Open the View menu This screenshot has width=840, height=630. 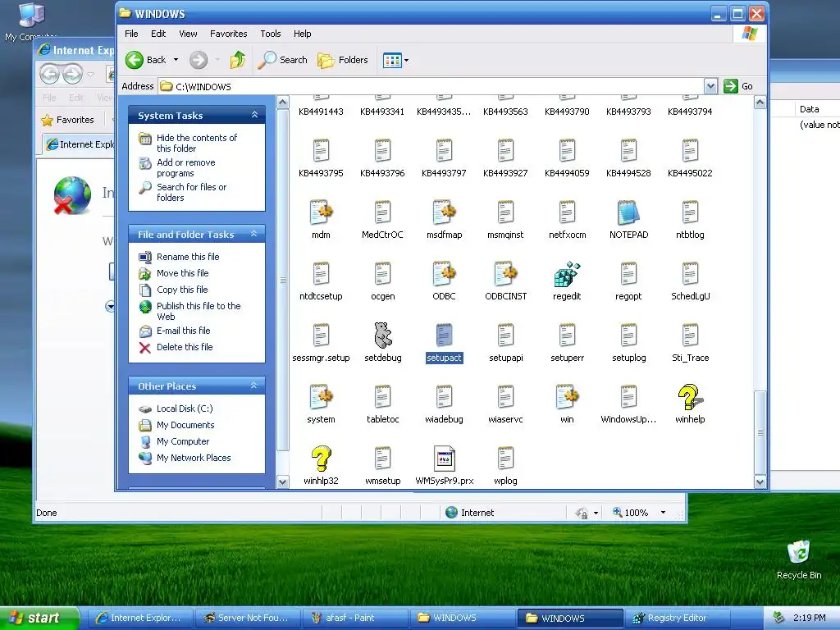(x=188, y=34)
